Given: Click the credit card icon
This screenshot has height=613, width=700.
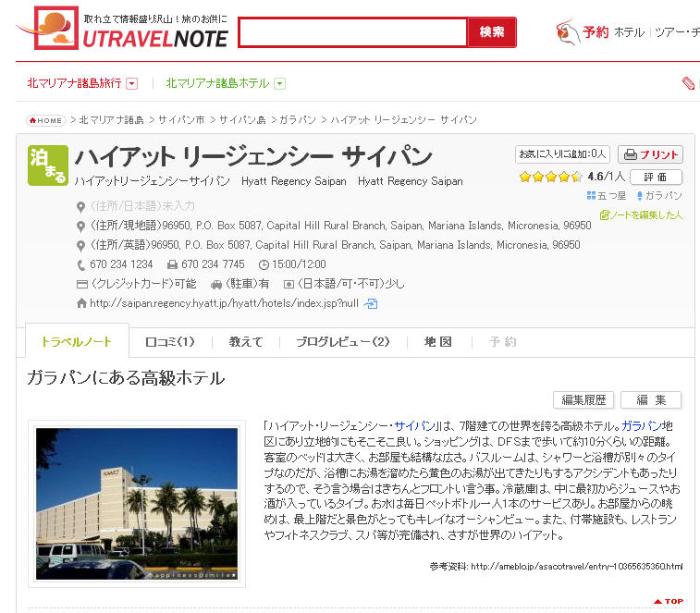Looking at the screenshot, I should point(81,284).
